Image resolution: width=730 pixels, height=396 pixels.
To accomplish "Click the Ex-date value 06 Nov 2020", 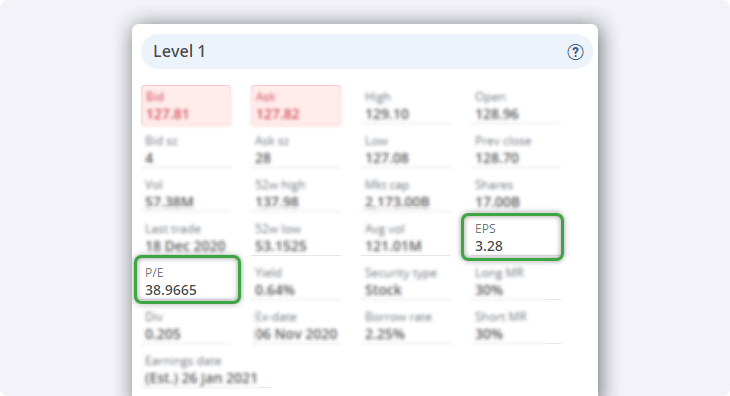I will (296, 334).
